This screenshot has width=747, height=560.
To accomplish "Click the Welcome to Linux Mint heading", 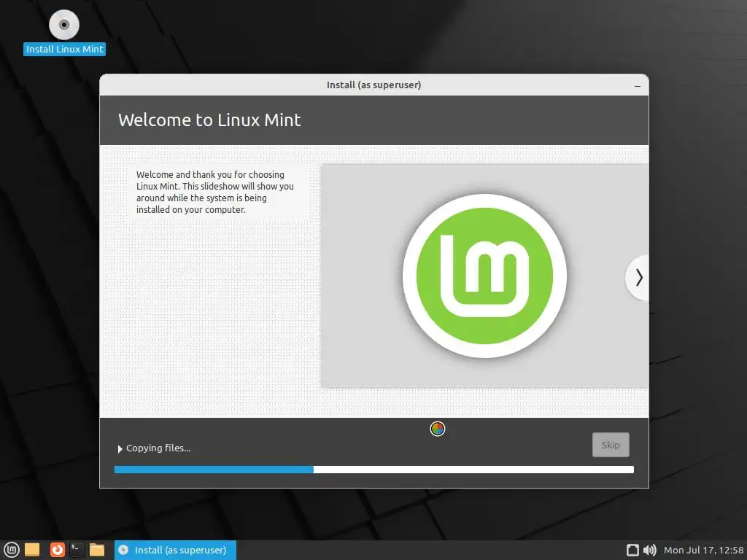I will 209,120.
